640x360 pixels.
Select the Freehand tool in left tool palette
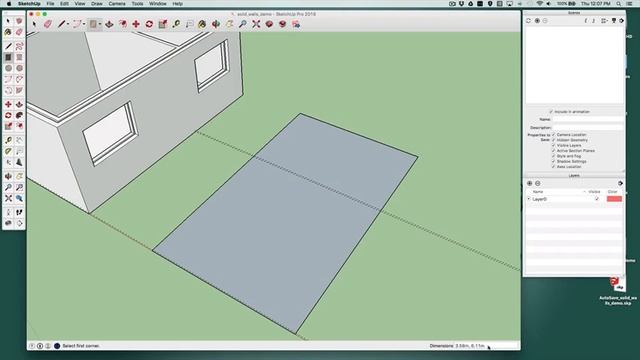pyautogui.click(x=19, y=46)
